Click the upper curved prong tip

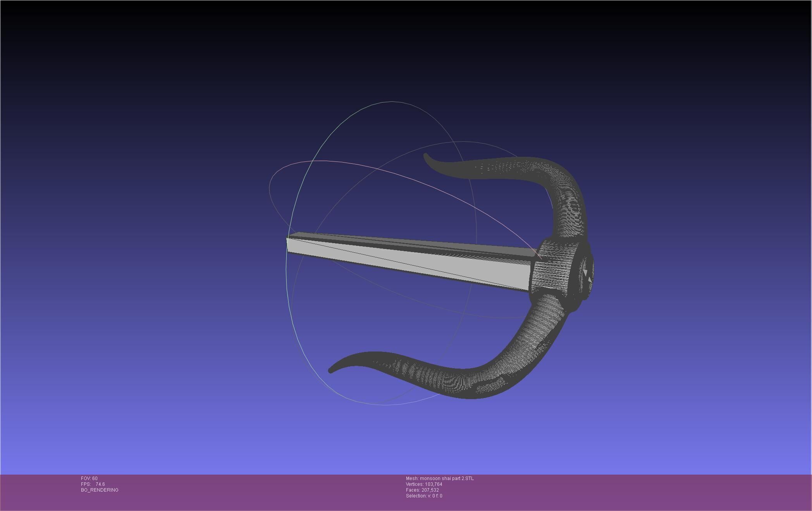(427, 157)
